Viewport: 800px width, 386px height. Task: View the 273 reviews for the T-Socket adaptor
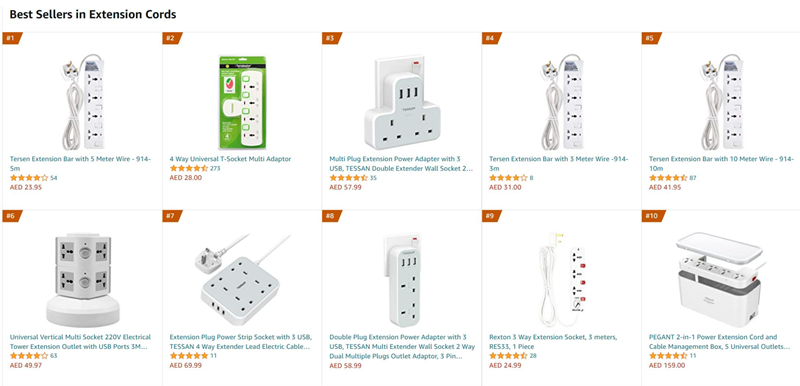click(x=215, y=168)
